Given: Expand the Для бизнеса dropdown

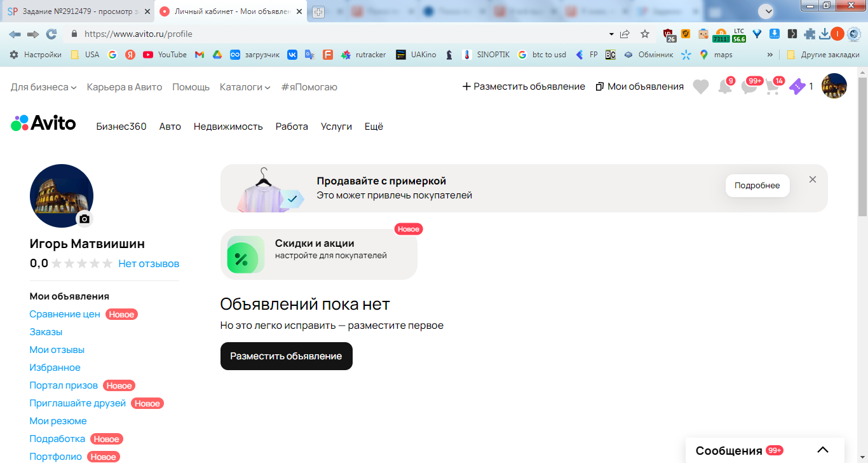Looking at the screenshot, I should click(43, 86).
